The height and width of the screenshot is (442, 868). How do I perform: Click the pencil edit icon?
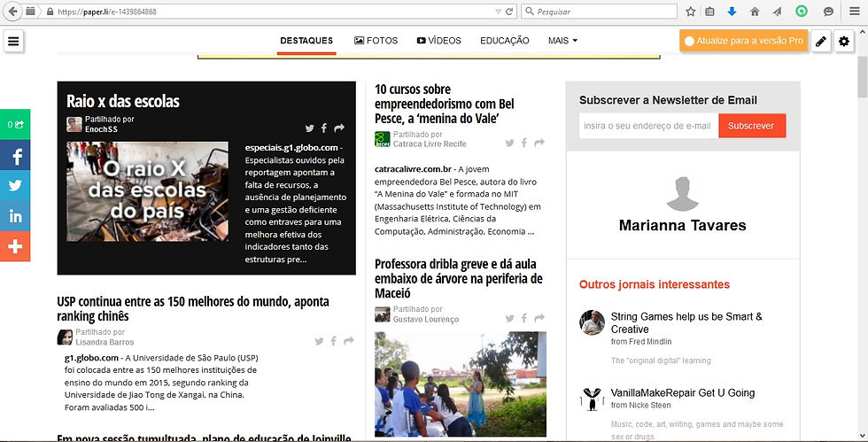(821, 41)
